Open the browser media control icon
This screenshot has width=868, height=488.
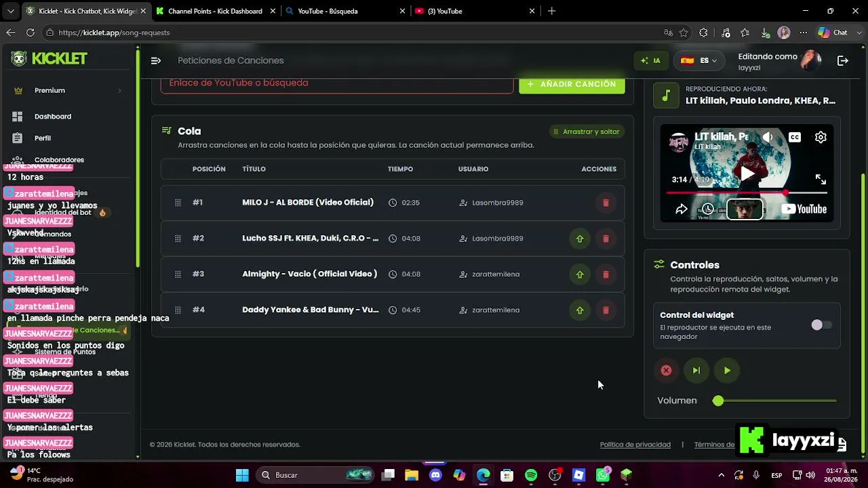(726, 33)
